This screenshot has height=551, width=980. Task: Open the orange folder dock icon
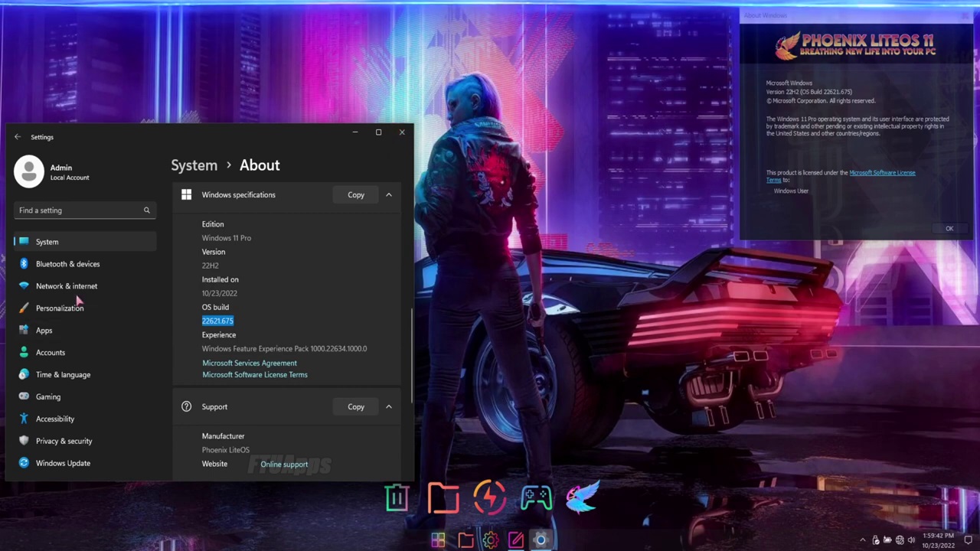click(x=443, y=497)
